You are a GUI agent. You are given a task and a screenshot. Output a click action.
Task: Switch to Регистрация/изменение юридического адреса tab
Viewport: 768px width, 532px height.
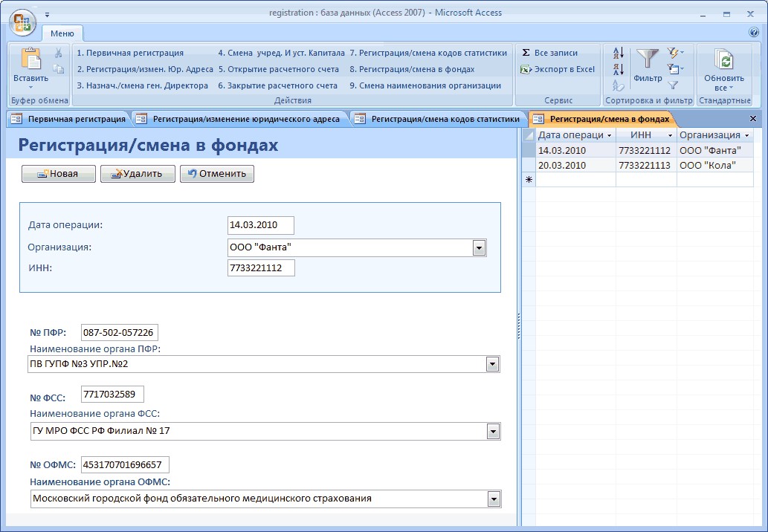coord(240,119)
